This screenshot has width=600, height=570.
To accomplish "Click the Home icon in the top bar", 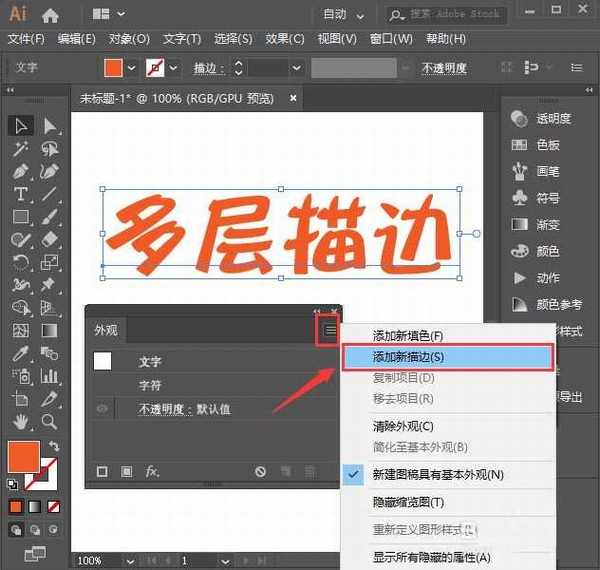I will pos(50,15).
